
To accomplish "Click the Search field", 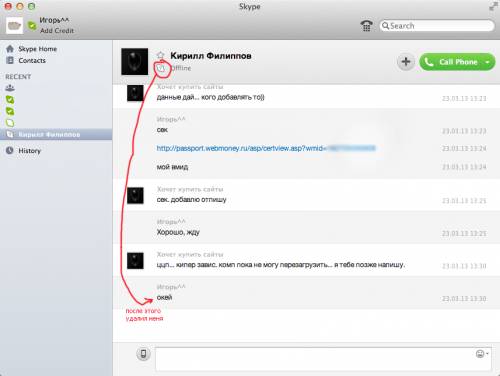I will 437,26.
